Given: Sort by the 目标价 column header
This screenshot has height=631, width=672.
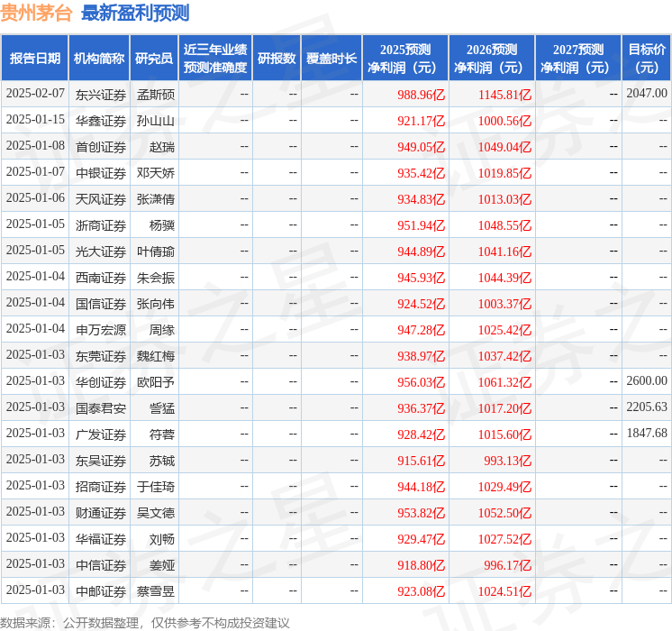Looking at the screenshot, I should click(646, 59).
